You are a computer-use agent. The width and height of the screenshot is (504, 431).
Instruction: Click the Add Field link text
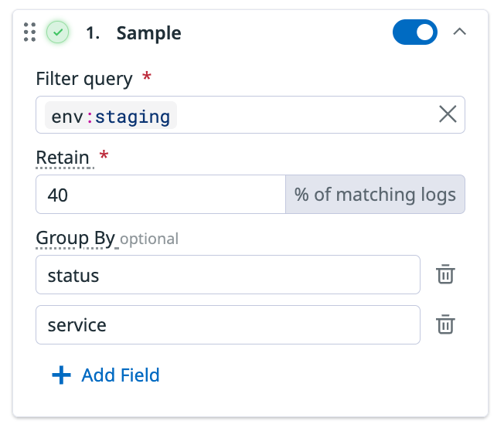(121, 375)
